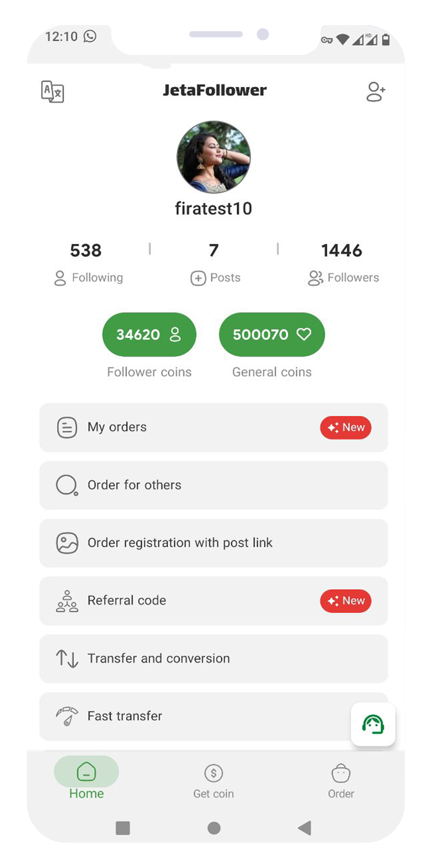Open the language translation icon
The image size is (432, 868).
[x=52, y=91]
